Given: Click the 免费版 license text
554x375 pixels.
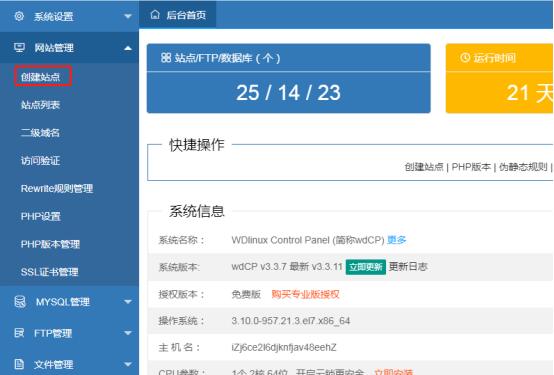Looking at the screenshot, I should [x=246, y=294].
